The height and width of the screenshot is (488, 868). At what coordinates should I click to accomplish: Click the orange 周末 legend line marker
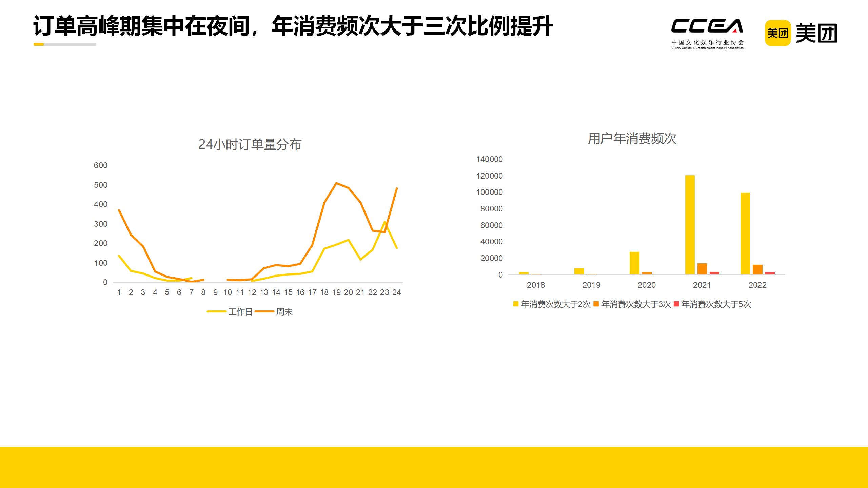pos(264,311)
